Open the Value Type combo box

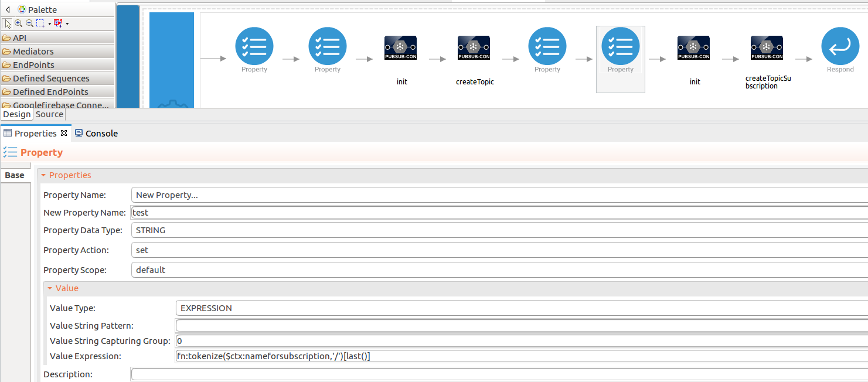(x=522, y=308)
